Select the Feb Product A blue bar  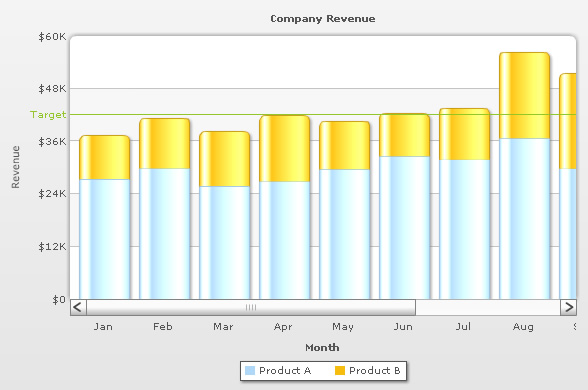tap(165, 234)
